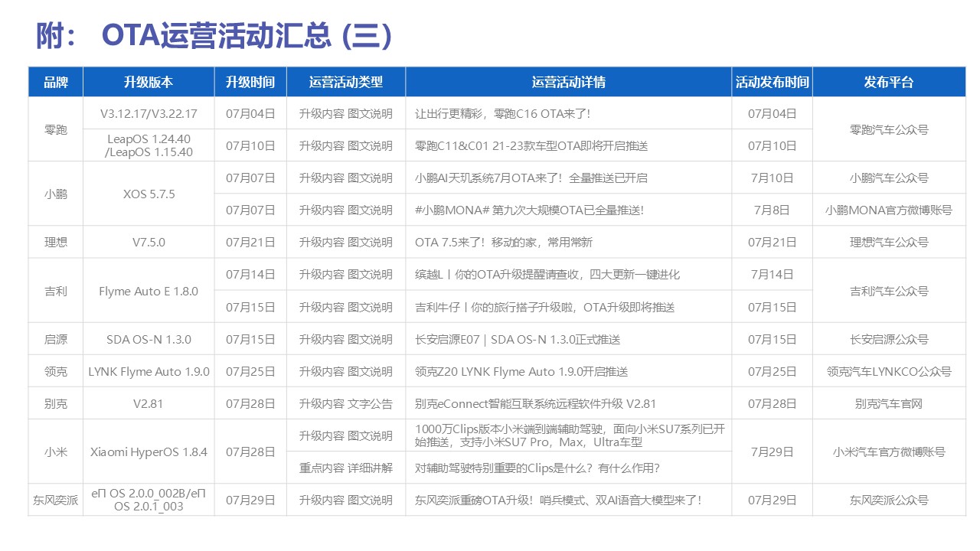Select the 07月21日 upgrade time for V7.5.0
Viewport: 980px width, 551px height.
(250, 242)
